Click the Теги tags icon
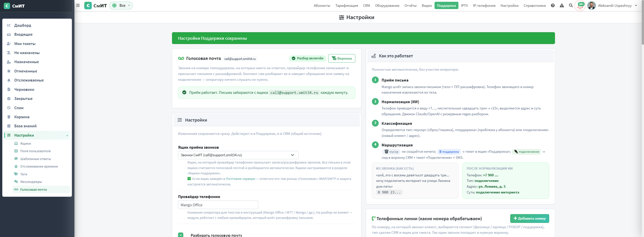This screenshot has height=237, width=644. (16, 174)
